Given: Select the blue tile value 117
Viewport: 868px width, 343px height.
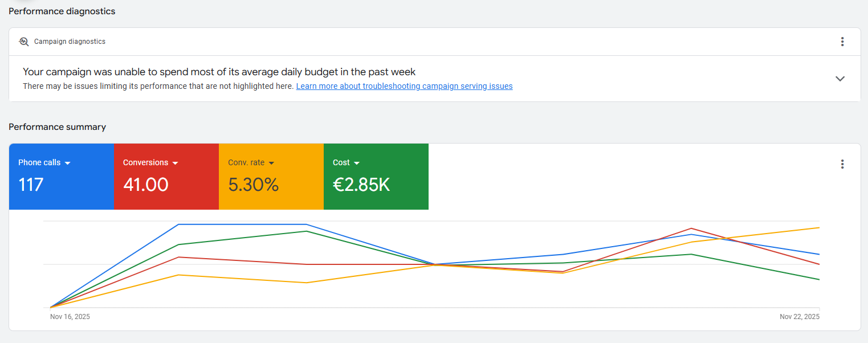Looking at the screenshot, I should [31, 185].
